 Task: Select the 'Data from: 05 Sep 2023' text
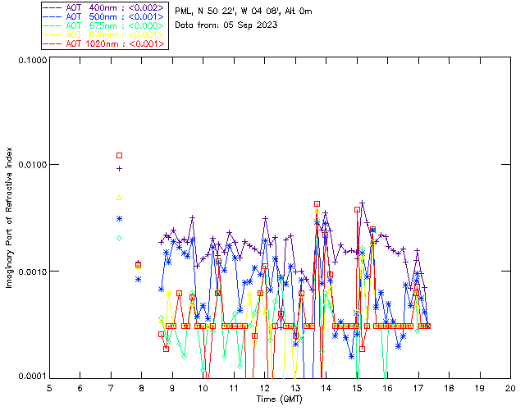(x=226, y=25)
